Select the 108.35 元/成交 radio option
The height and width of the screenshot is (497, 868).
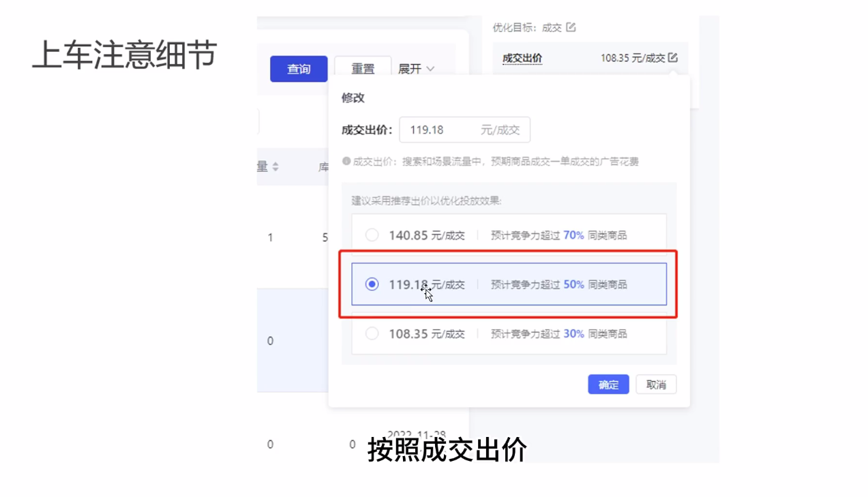tap(372, 333)
